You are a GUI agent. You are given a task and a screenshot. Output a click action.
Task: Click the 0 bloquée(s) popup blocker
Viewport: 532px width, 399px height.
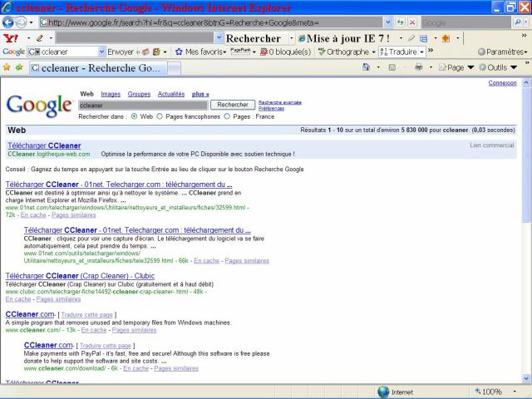[286, 52]
